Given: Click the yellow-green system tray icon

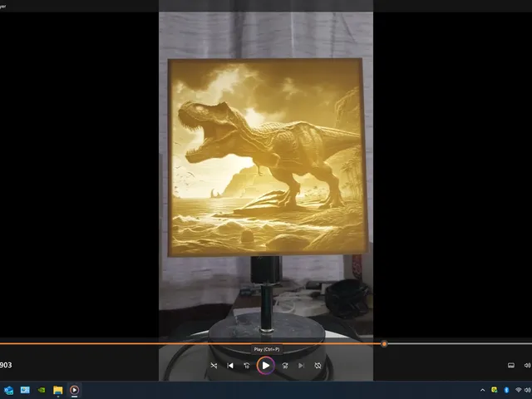Looking at the screenshot, I should [x=495, y=390].
